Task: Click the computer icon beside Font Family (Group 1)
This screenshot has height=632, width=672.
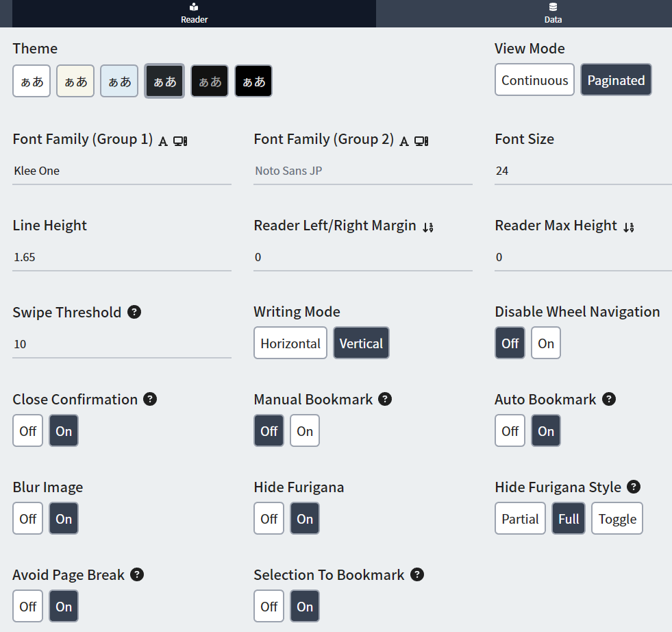Action: click(180, 141)
